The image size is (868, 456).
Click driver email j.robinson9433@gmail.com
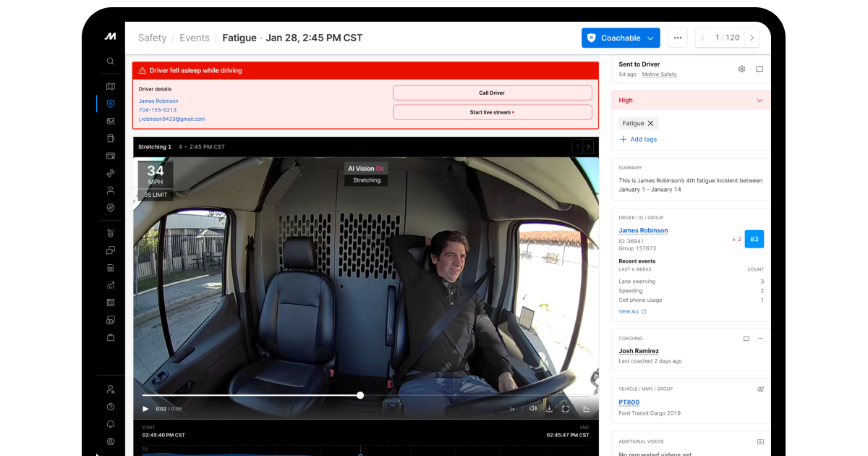pos(171,119)
